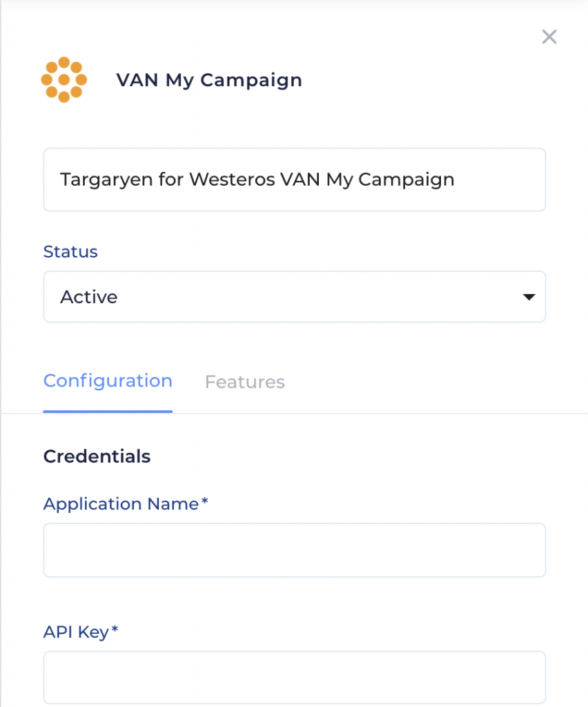The width and height of the screenshot is (588, 707).
Task: Click the asterisk beside API Key
Action: click(115, 629)
